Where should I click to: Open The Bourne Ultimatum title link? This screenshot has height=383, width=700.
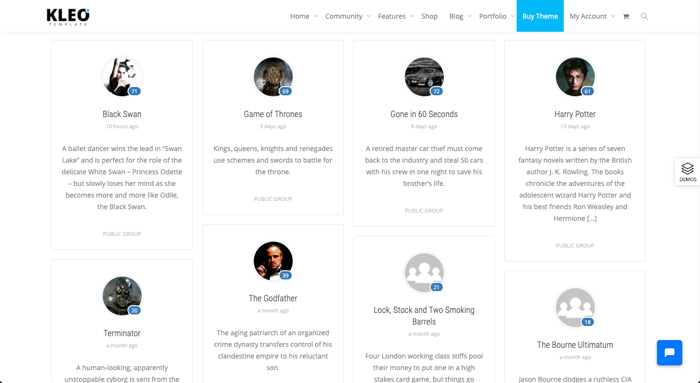pyautogui.click(x=575, y=345)
